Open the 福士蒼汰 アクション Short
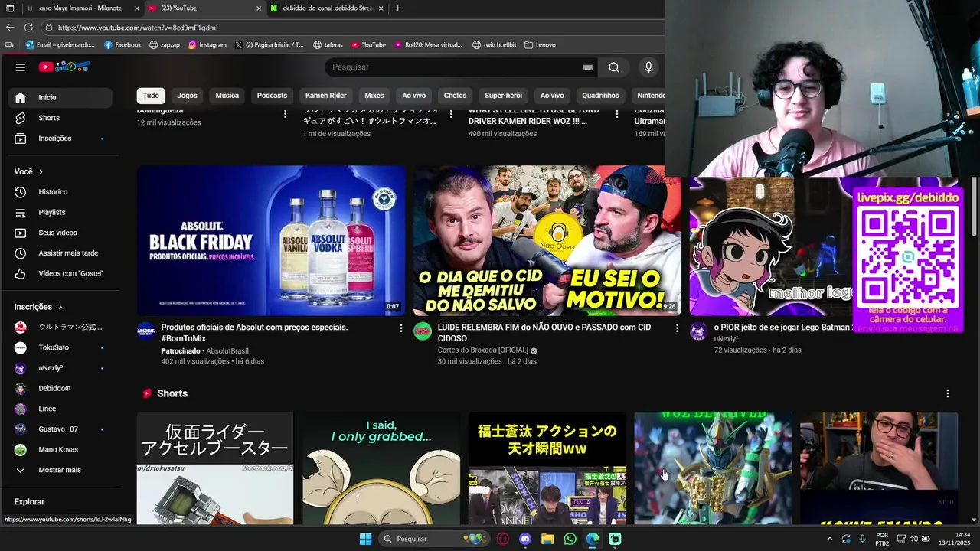The image size is (980, 551). tap(547, 468)
